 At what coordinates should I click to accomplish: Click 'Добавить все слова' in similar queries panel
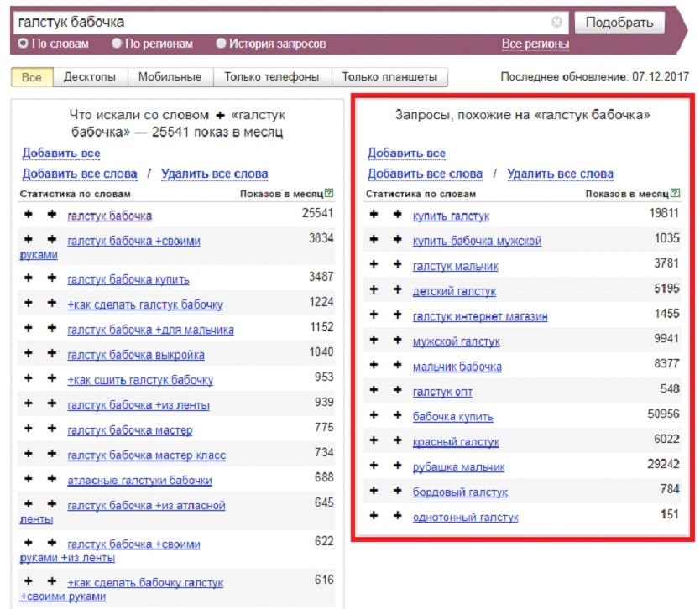tap(425, 174)
